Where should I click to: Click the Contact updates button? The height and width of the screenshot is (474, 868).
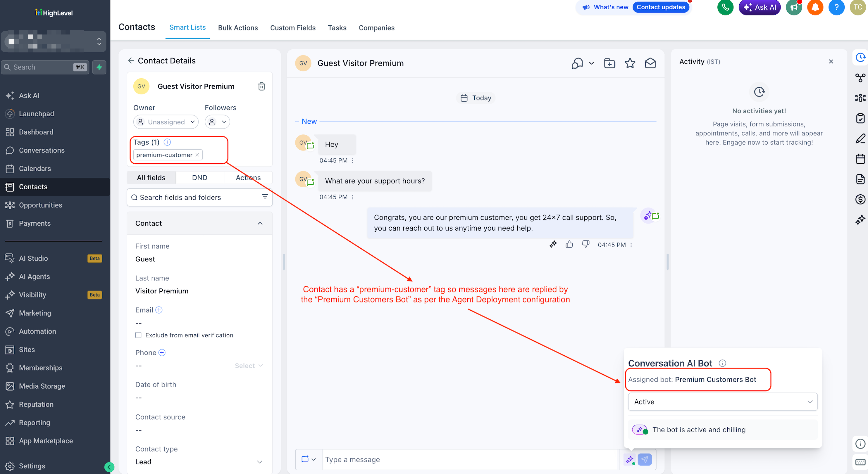[660, 7]
